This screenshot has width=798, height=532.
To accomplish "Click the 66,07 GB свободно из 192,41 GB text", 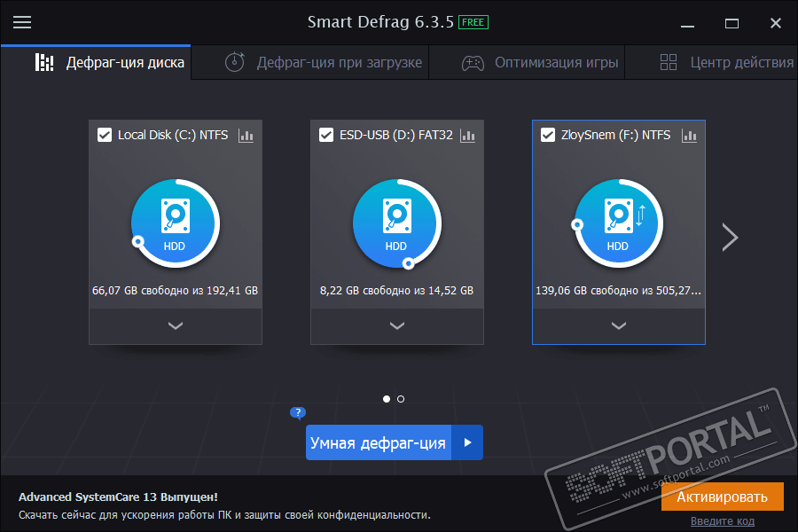I will 175,290.
